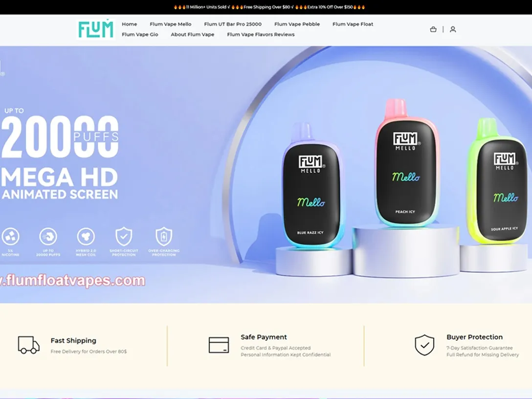This screenshot has height=399, width=532.
Task: Click the shield checkmark icon near Buyer Protection
Action: click(424, 345)
